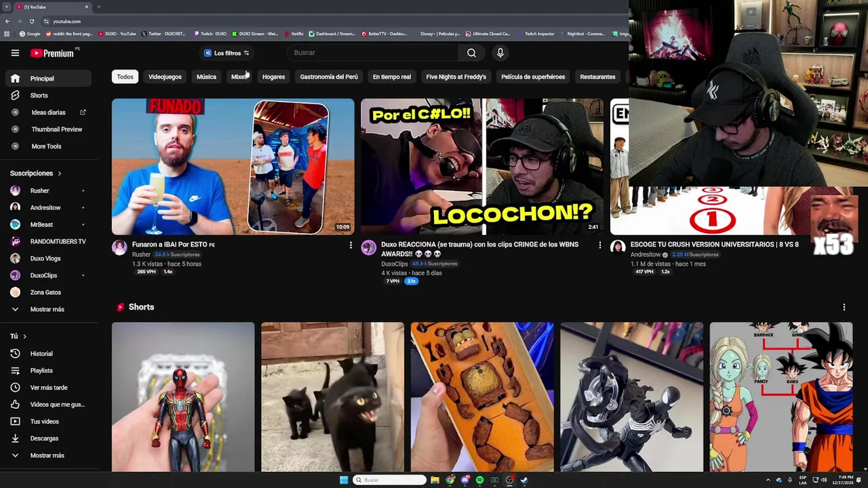Go back using browser arrow
The height and width of the screenshot is (488, 868).
click(7, 22)
